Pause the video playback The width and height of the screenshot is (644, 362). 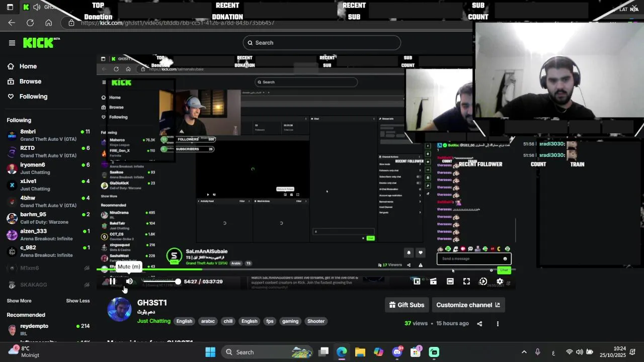113,282
